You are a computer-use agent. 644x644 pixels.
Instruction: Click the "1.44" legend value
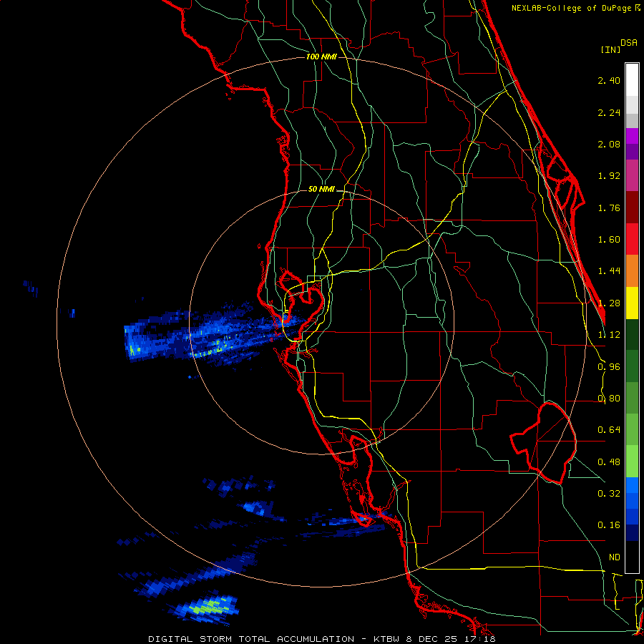[609, 271]
